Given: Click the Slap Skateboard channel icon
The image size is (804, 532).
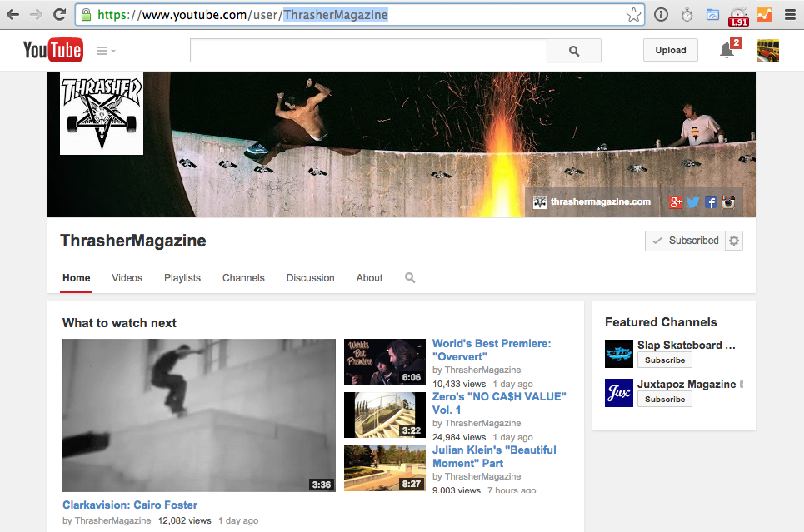Looking at the screenshot, I should [x=619, y=354].
